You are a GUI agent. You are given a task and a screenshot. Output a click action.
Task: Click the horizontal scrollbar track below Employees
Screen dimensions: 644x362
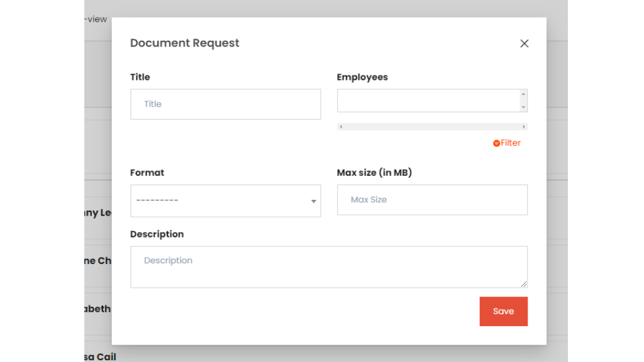(x=432, y=126)
